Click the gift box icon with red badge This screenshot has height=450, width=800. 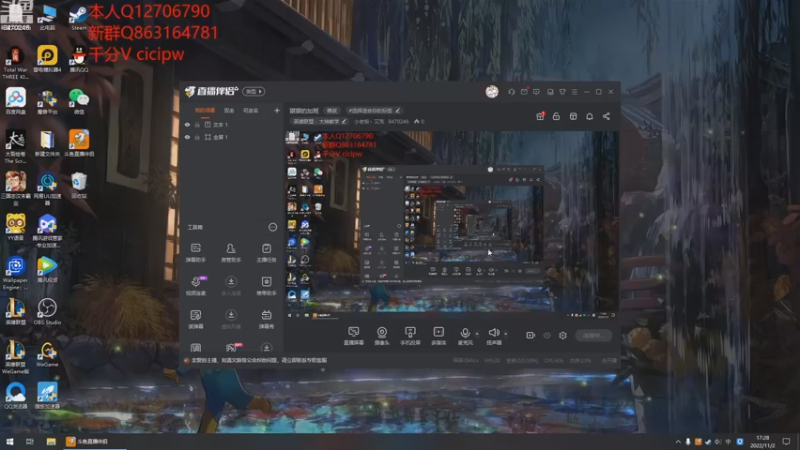tap(540, 116)
